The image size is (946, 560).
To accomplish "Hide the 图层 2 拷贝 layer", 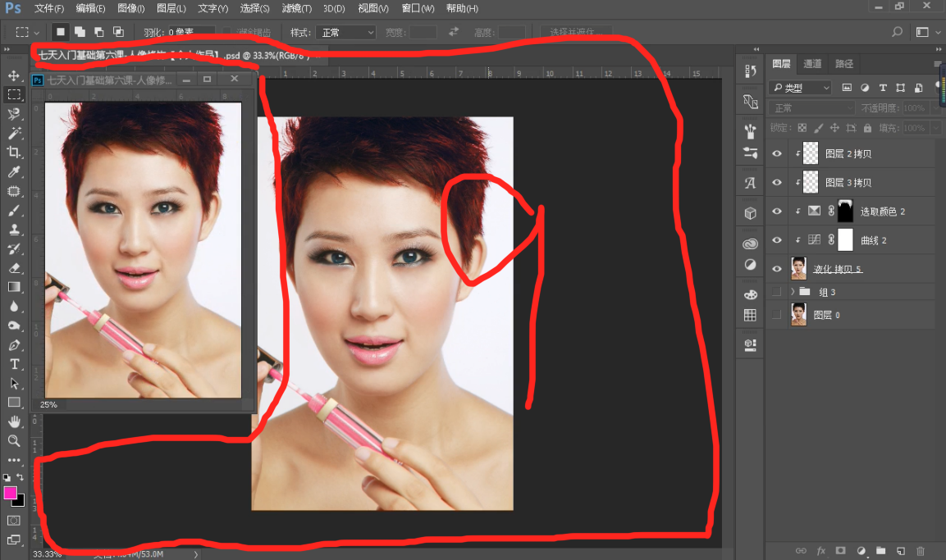I will tap(776, 153).
